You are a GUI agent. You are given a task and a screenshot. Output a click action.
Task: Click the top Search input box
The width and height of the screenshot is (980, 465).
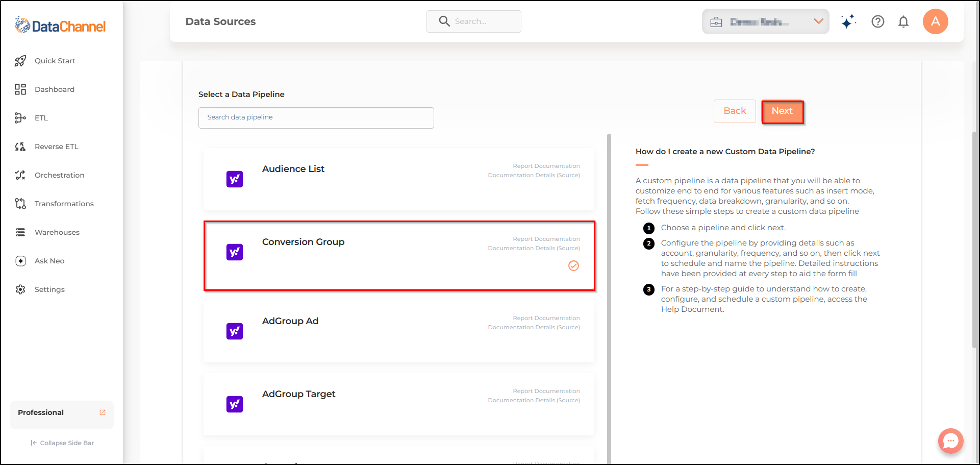point(474,21)
